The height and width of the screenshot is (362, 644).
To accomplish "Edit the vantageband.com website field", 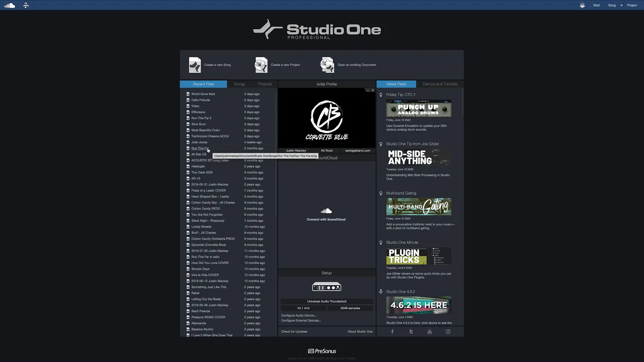I will (x=358, y=150).
